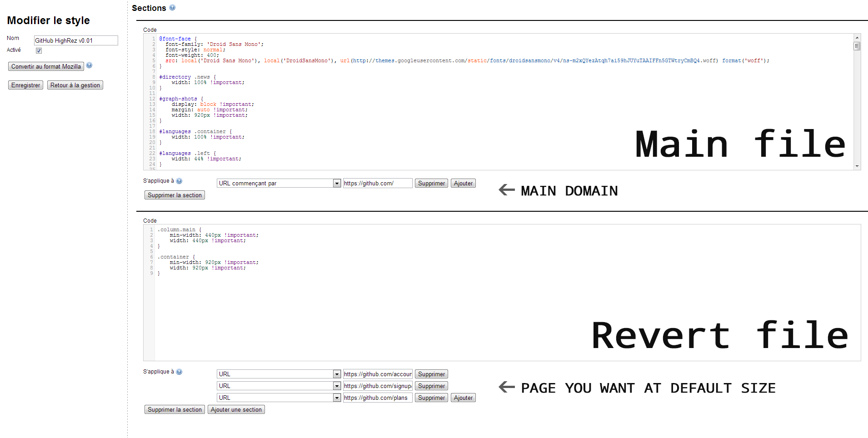This screenshot has width=868, height=438.
Task: Click the '#directory .news {' code line
Action: [187, 77]
